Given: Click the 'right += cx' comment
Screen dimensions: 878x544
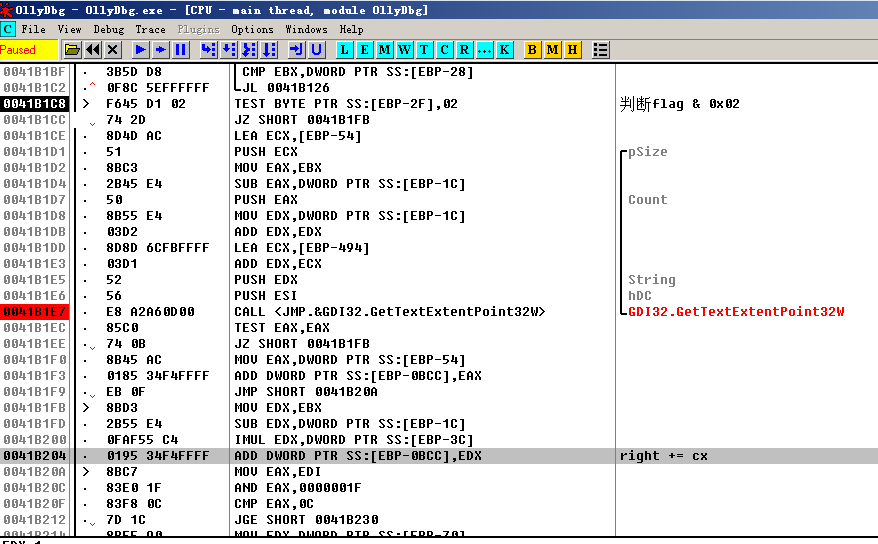Looking at the screenshot, I should coord(664,456).
